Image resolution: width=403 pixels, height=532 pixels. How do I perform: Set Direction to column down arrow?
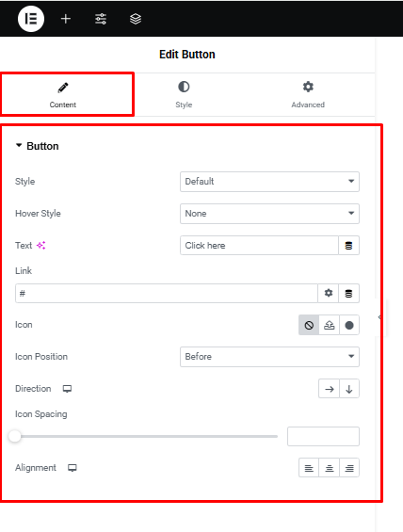click(x=349, y=389)
